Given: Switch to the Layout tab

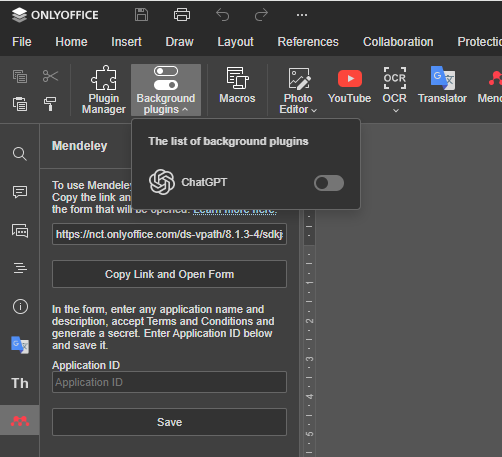Looking at the screenshot, I should point(236,42).
